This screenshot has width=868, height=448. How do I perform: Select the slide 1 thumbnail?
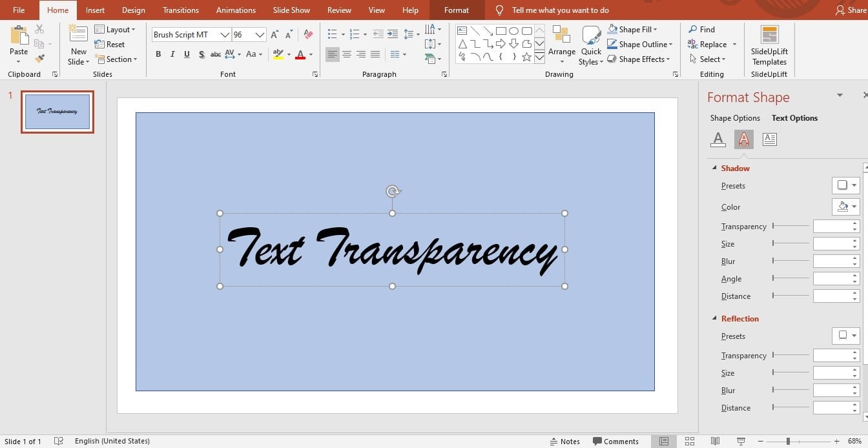coord(57,112)
